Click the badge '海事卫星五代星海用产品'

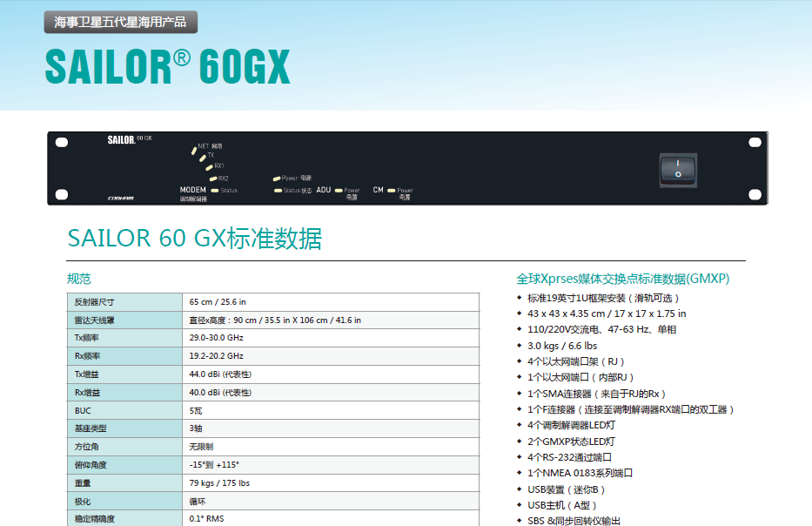(121, 22)
